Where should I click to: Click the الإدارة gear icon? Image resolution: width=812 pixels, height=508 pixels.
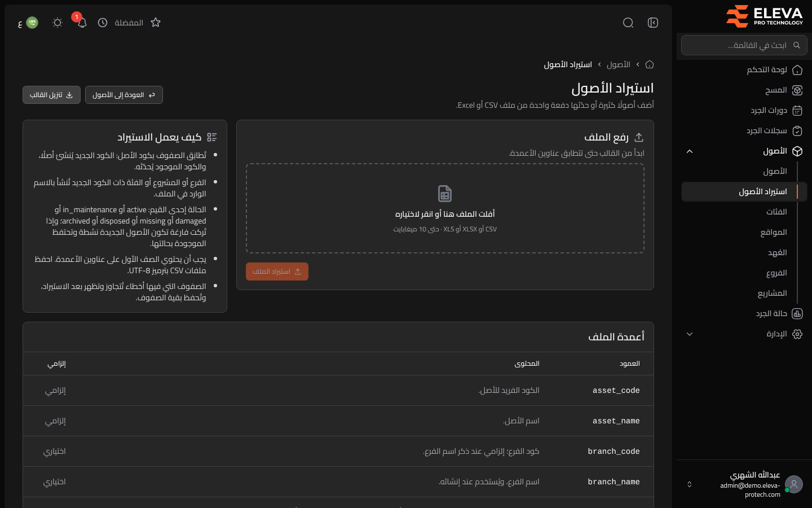coord(797,334)
